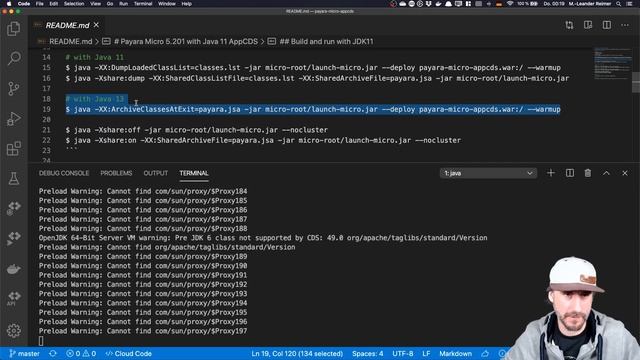
Task: Open the API extension icon in activity bar
Action: click(14, 298)
